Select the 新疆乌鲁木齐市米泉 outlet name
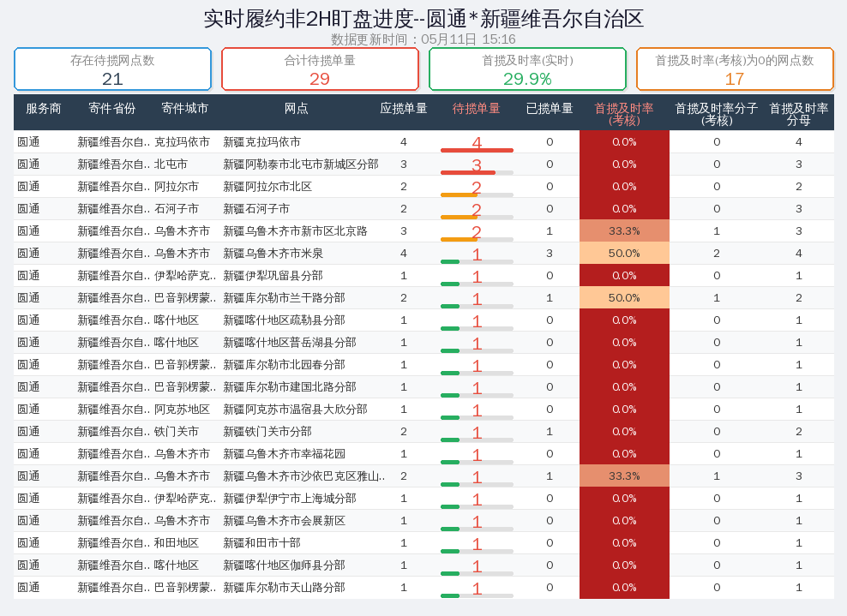The height and width of the screenshot is (616, 847). [273, 254]
